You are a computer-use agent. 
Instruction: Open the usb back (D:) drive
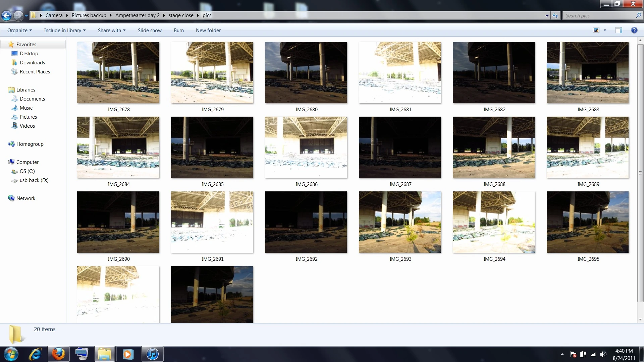pyautogui.click(x=34, y=180)
